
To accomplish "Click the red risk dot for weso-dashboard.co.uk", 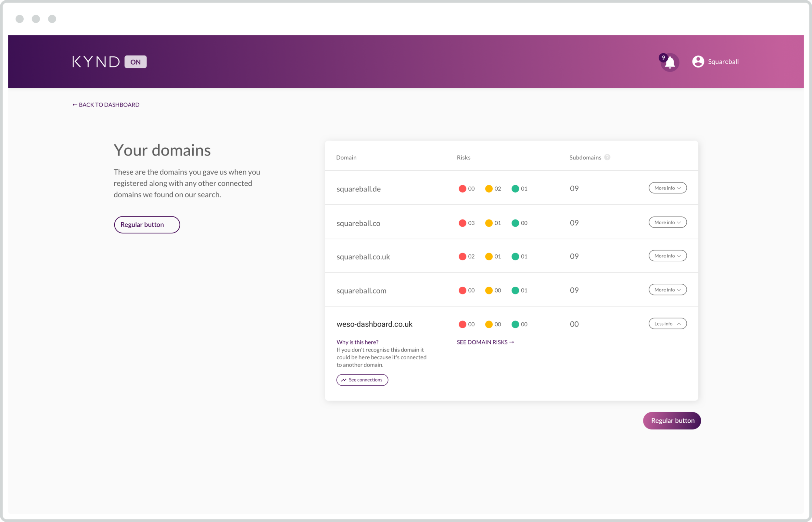I will (463, 324).
